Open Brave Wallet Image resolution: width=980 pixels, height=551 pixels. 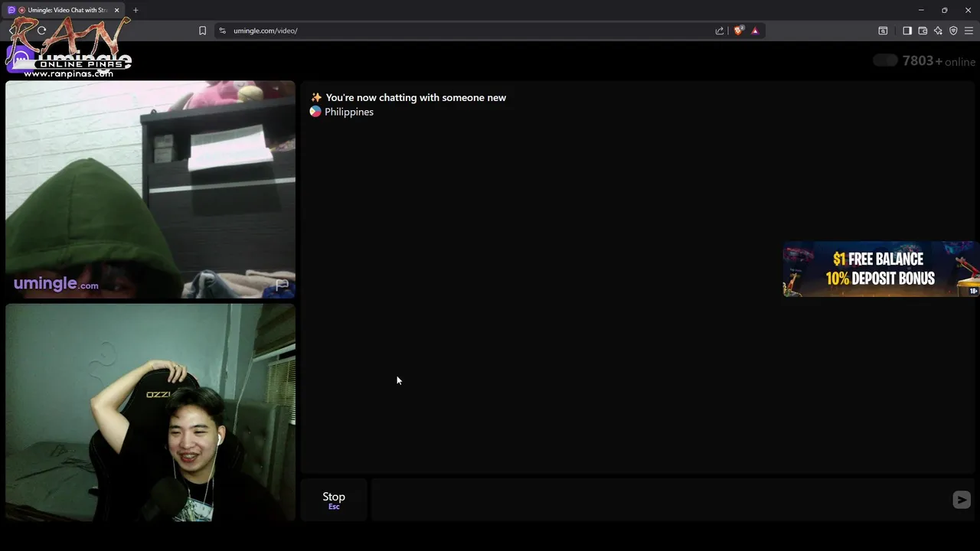[923, 31]
